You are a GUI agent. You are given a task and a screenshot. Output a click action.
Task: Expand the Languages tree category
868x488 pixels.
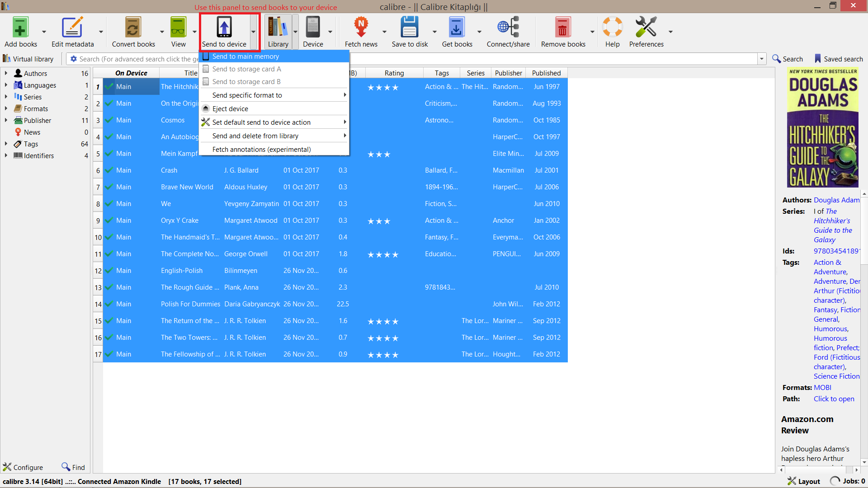click(6, 85)
